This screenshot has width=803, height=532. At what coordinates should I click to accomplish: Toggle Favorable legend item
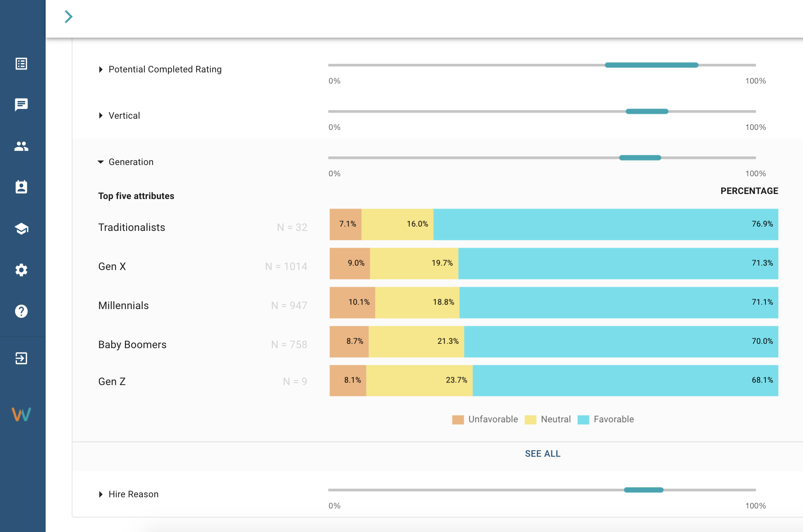[x=606, y=419]
